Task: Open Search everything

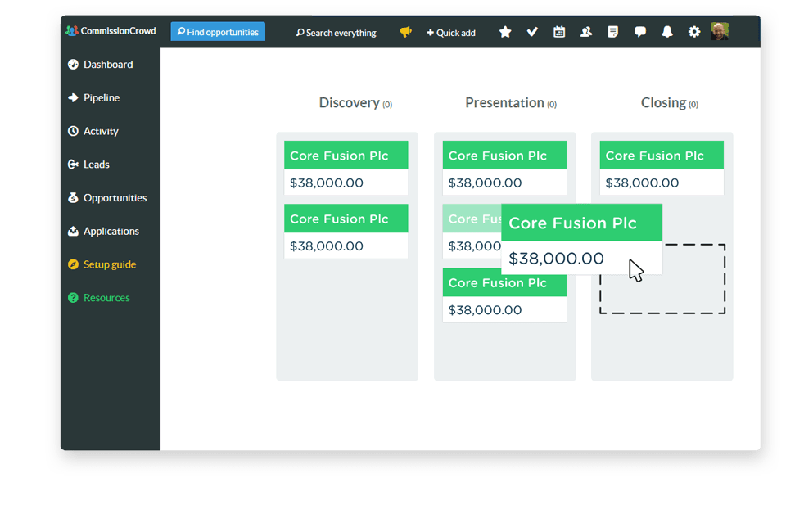Action: point(337,33)
